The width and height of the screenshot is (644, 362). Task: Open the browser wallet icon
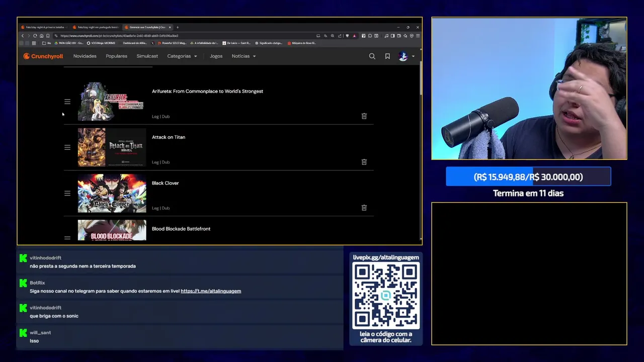[x=399, y=36]
